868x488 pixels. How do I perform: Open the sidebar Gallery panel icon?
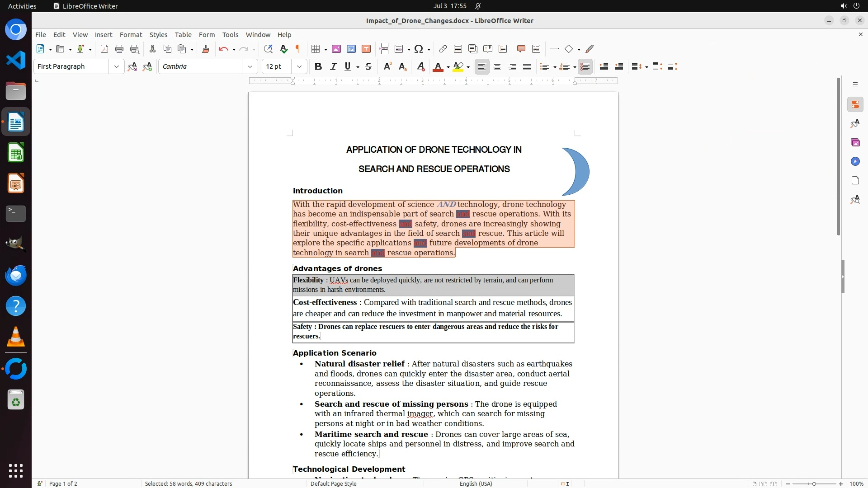point(855,142)
